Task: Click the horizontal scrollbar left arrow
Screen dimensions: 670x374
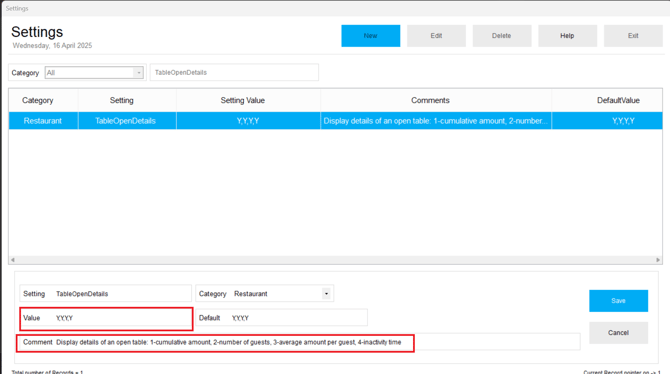Action: (x=13, y=260)
